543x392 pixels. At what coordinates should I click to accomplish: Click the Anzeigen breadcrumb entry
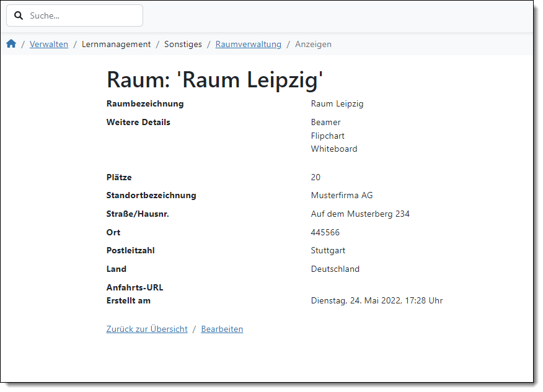click(314, 44)
